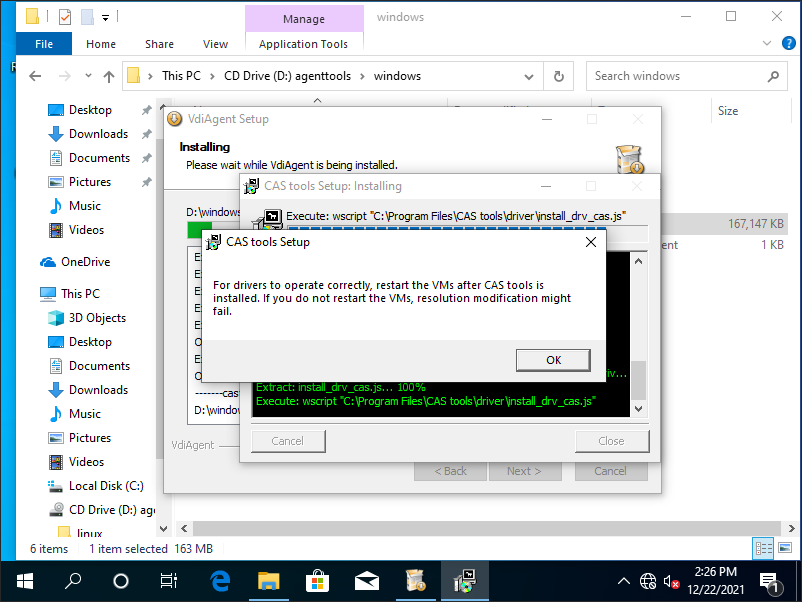
Task: Open Explorer help via question mark icon
Action: point(789,43)
